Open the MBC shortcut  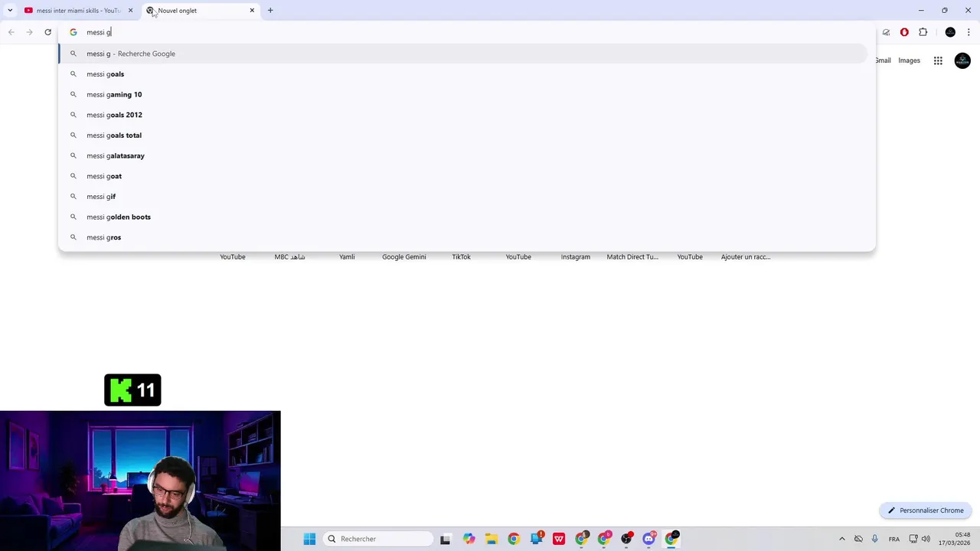(289, 257)
